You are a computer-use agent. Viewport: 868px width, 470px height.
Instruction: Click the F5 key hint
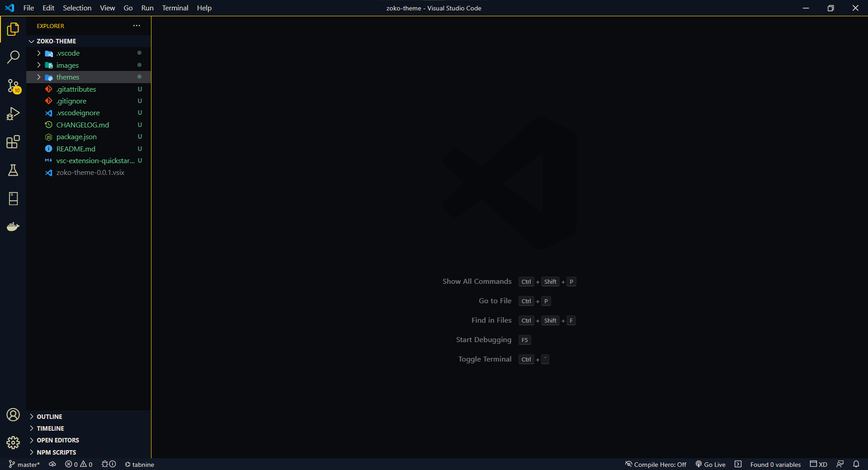tap(524, 340)
